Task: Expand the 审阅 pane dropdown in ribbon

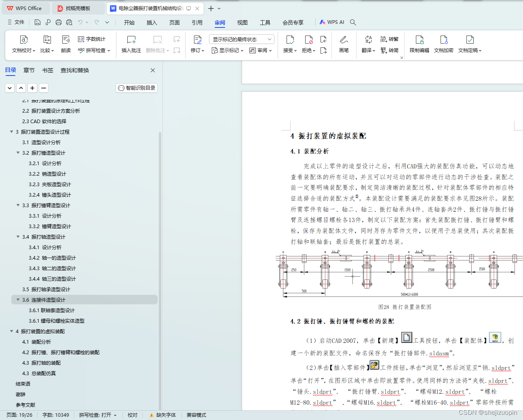Action: [x=261, y=50]
